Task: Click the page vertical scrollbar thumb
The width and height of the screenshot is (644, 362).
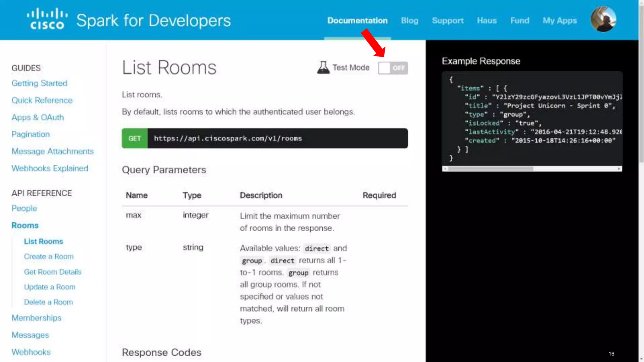Action: pos(641,85)
